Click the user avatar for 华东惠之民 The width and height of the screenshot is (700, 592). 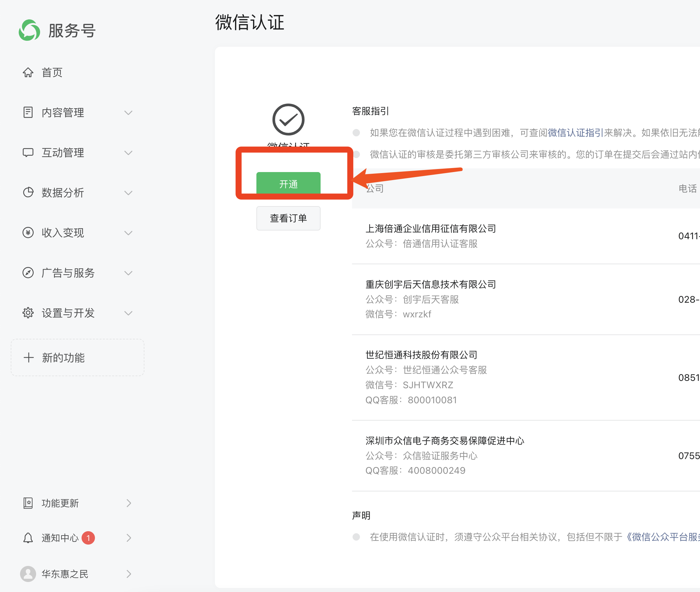click(28, 574)
